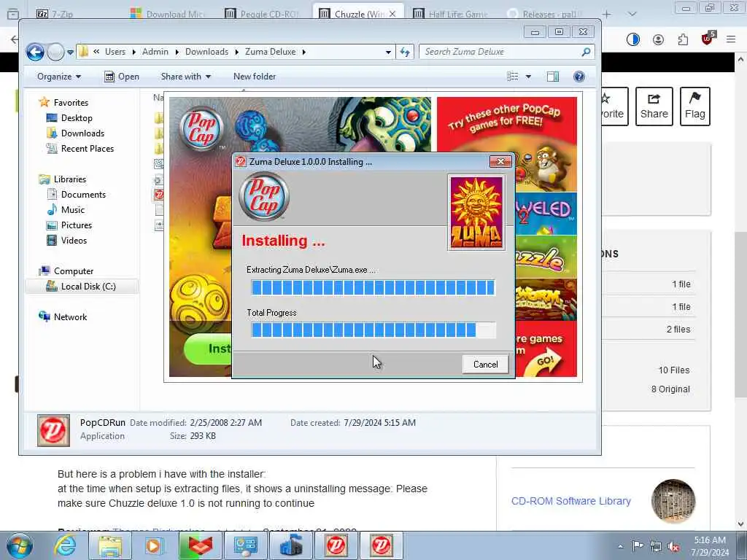
Task: Click the search magnifier icon
Action: [x=586, y=52]
